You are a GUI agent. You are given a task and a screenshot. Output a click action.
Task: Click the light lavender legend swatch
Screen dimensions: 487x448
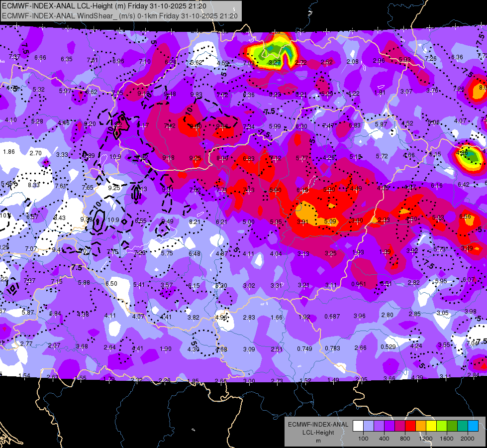[368, 426]
